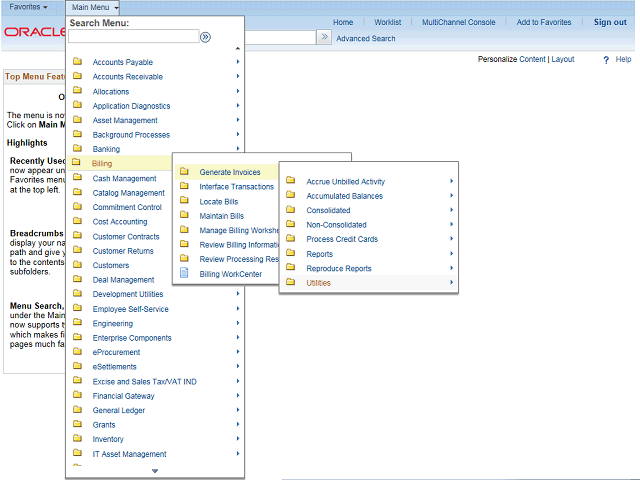Open the Advanced Search link
Image resolution: width=640 pixels, height=480 pixels.
click(365, 39)
